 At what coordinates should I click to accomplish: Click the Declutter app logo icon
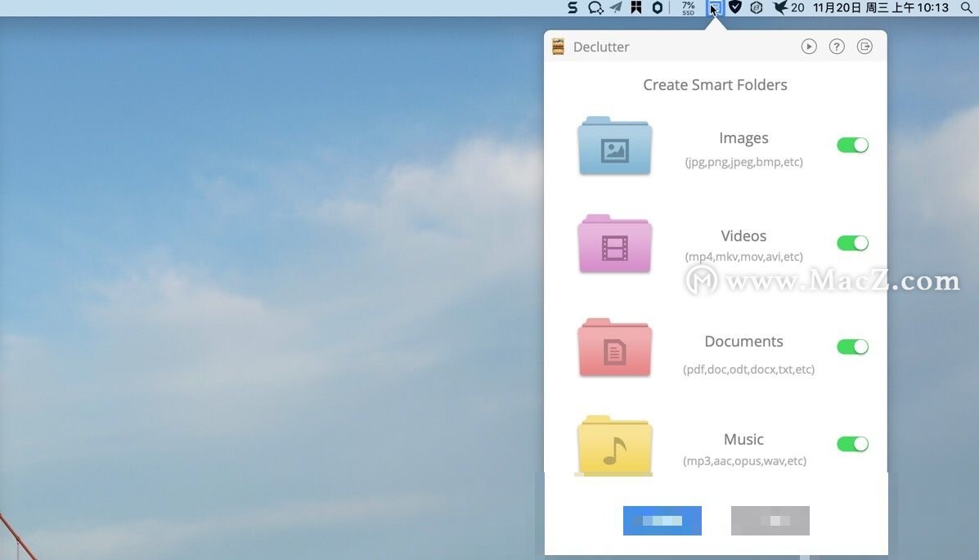(x=558, y=47)
